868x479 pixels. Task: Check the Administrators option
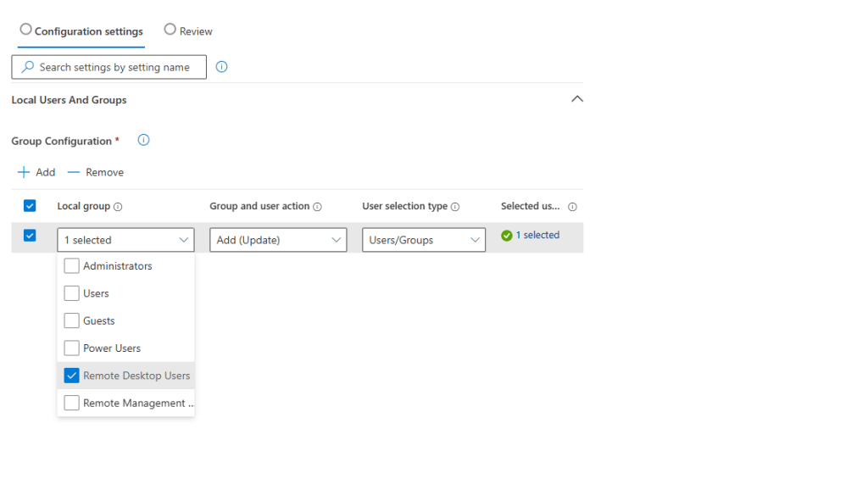72,266
